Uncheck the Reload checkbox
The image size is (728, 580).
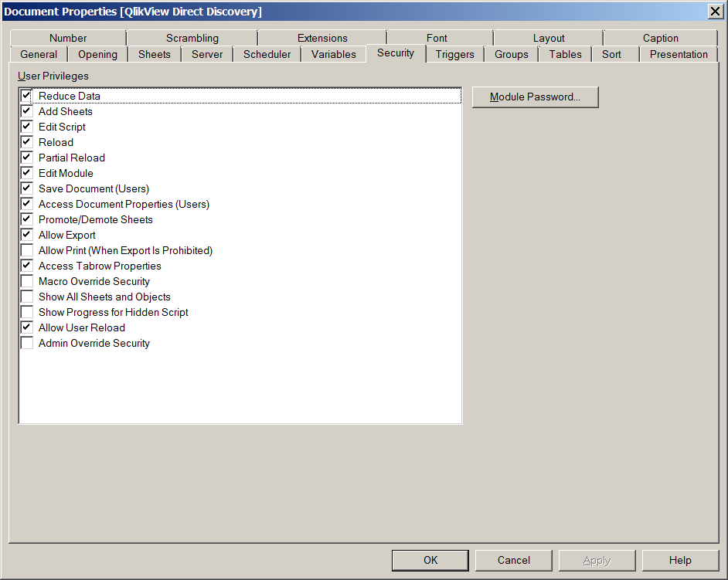pos(26,142)
